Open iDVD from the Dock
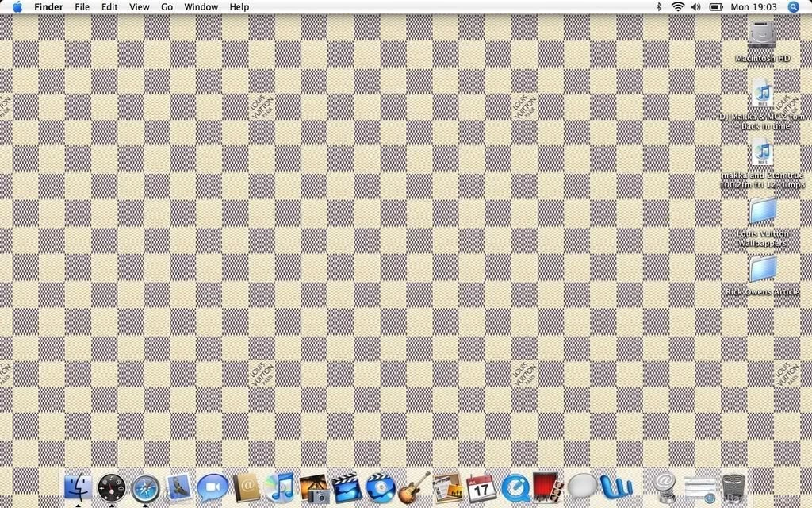 click(x=381, y=488)
